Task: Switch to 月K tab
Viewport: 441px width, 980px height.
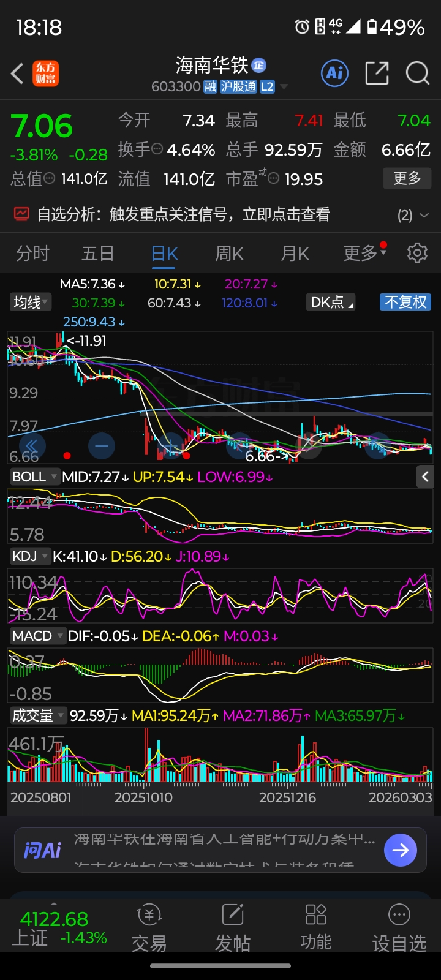Action: [295, 253]
